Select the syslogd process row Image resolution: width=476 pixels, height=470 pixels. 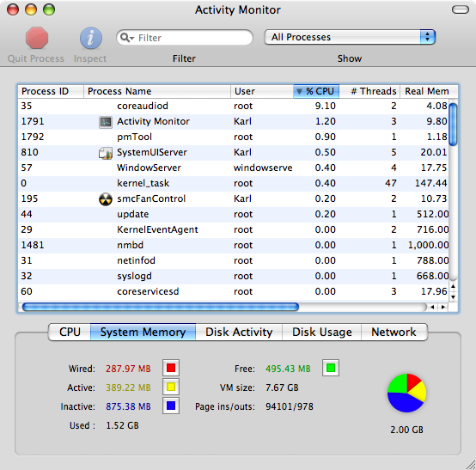pos(234,277)
